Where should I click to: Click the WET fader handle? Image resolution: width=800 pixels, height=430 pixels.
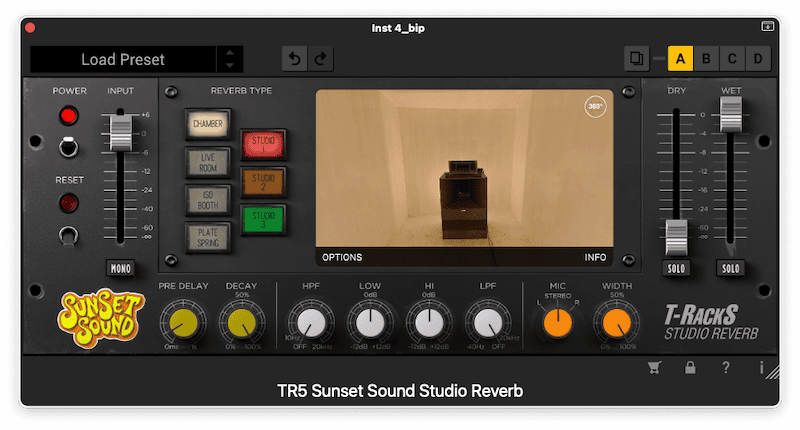click(x=731, y=114)
